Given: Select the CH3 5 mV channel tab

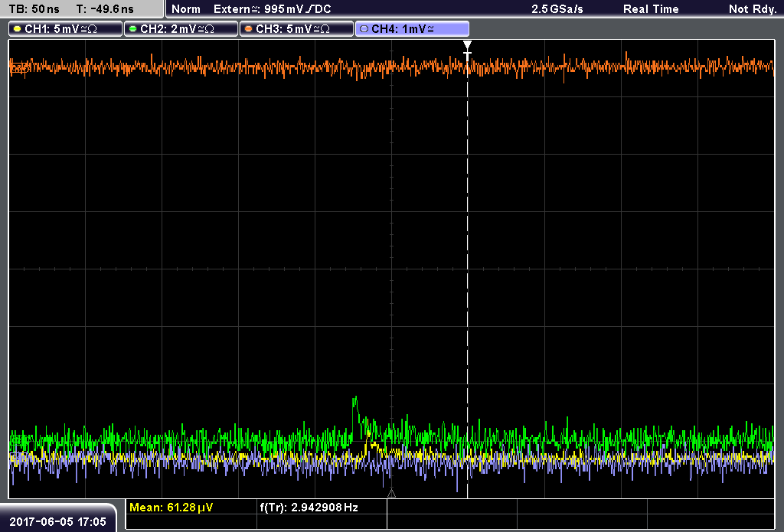Looking at the screenshot, I should (296, 29).
